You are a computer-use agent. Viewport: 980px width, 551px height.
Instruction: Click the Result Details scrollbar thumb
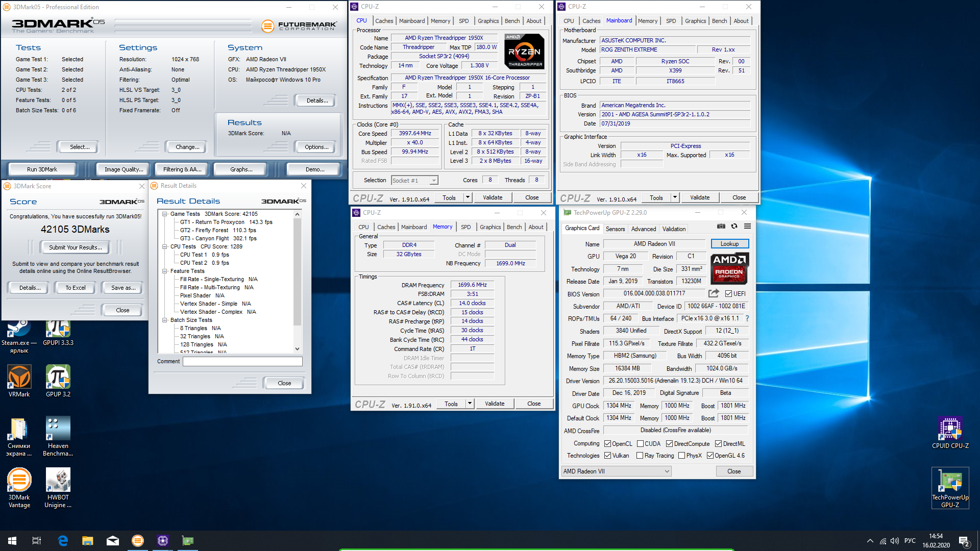(x=298, y=272)
